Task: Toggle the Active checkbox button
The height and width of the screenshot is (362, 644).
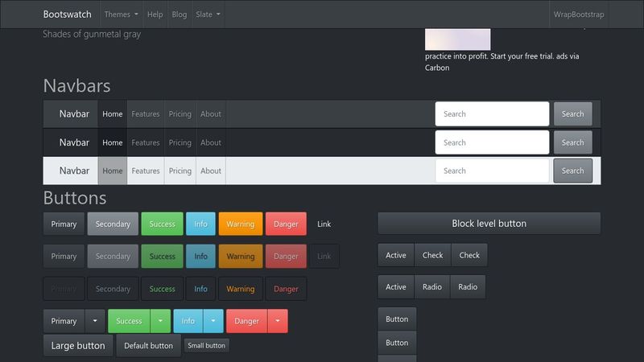Action: [x=396, y=255]
